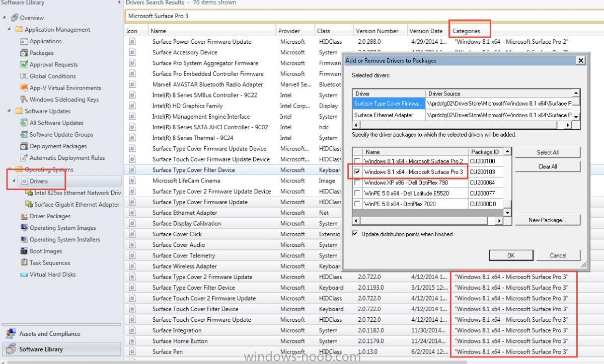Uncheck Windows 8.1 x64 - Microsoft Surface Pro 3 package
The image size is (604, 364).
[357, 172]
